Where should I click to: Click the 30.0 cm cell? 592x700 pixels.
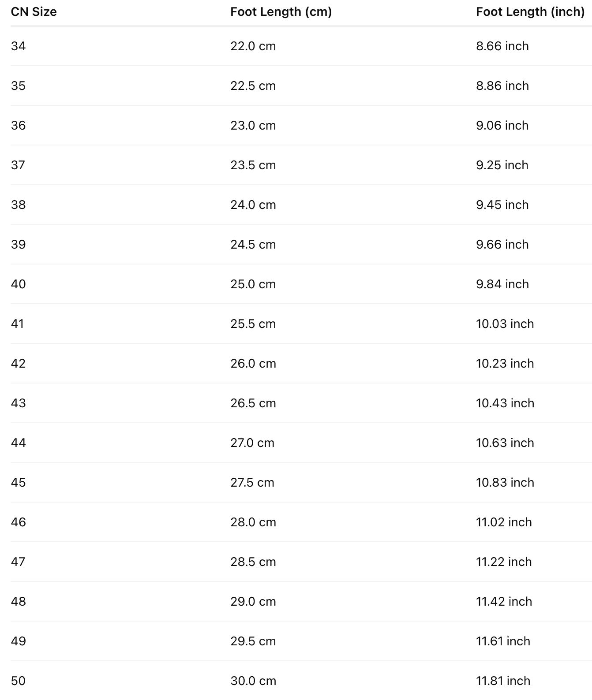point(253,681)
